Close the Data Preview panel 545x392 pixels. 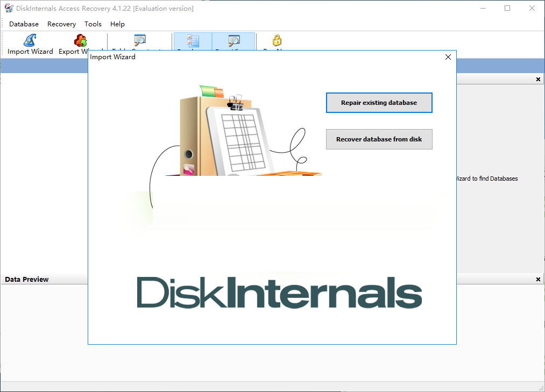pos(538,280)
